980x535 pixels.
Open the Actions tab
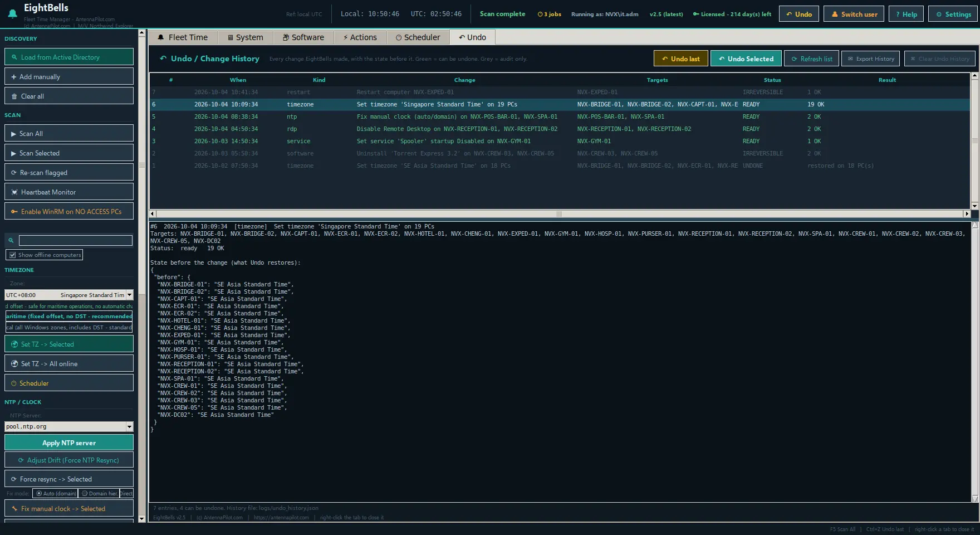360,37
